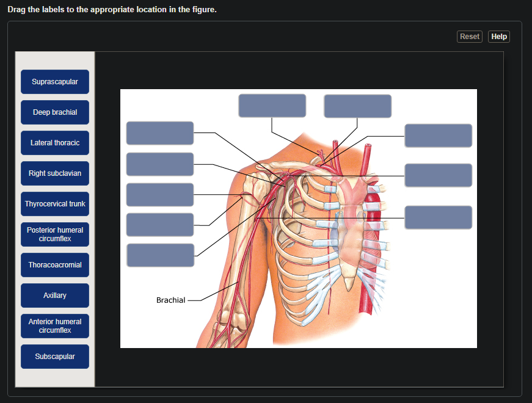The width and height of the screenshot is (532, 403).
Task: Pick the Posterior humeral circumflex label
Action: (x=55, y=234)
